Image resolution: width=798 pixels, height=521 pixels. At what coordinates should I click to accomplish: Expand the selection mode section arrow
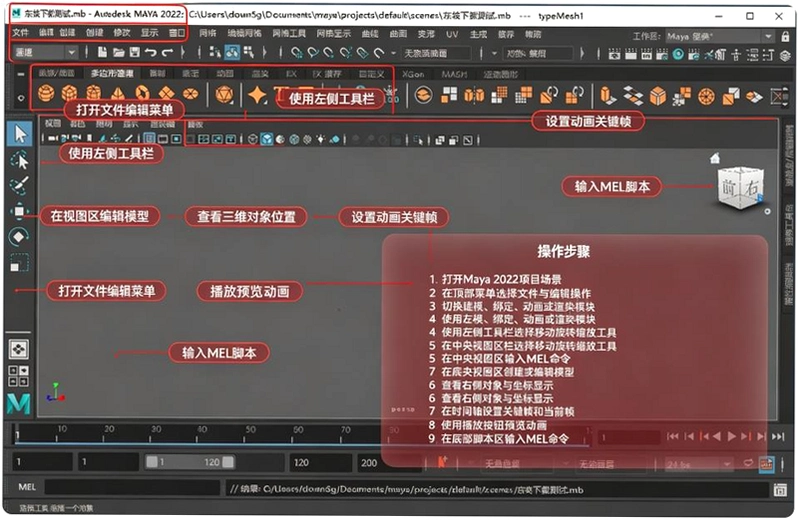click(264, 52)
